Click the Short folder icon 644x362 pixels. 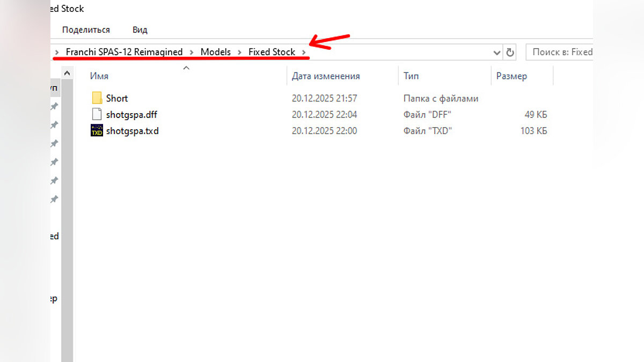tap(97, 98)
